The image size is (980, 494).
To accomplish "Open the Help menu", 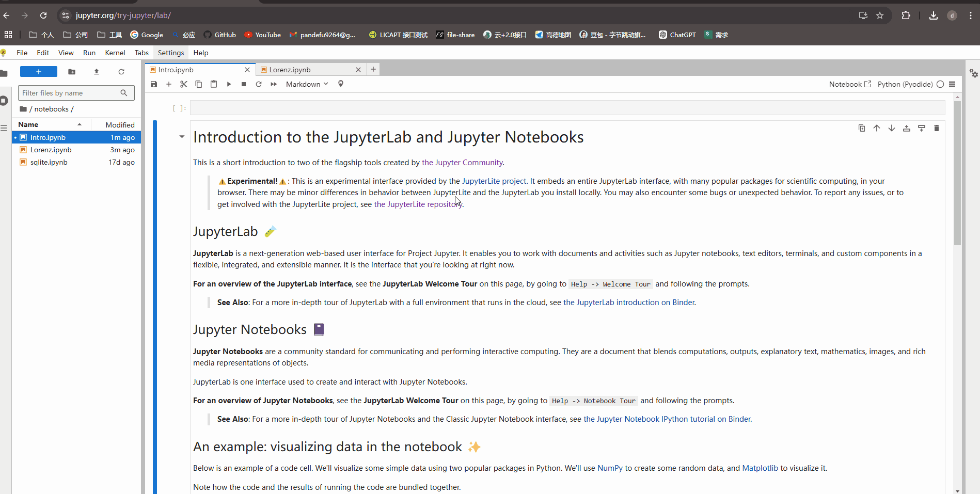I will (201, 53).
